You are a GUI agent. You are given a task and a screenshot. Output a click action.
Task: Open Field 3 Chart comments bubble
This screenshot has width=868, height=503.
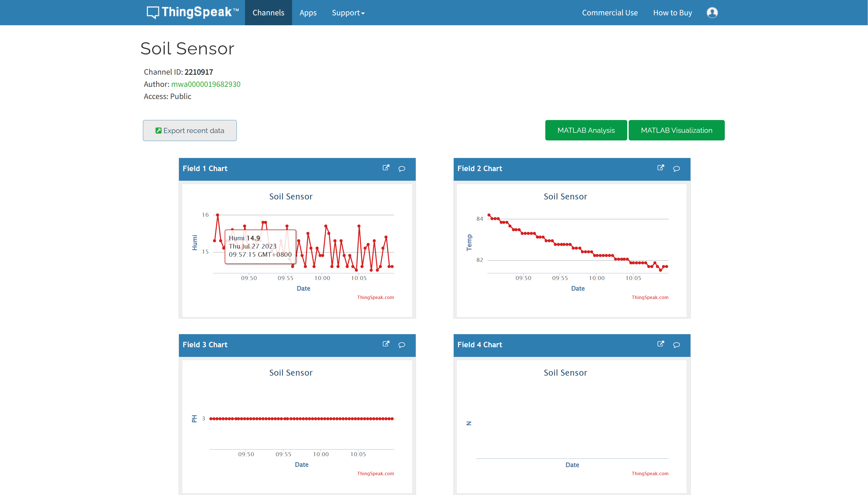tap(402, 344)
